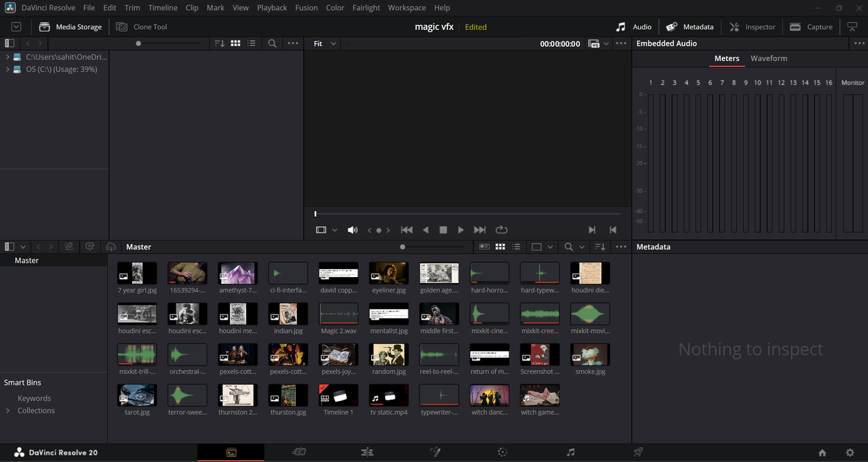Adjust media pool thumbnail size slider
This screenshot has width=868, height=462.
pyautogui.click(x=403, y=247)
